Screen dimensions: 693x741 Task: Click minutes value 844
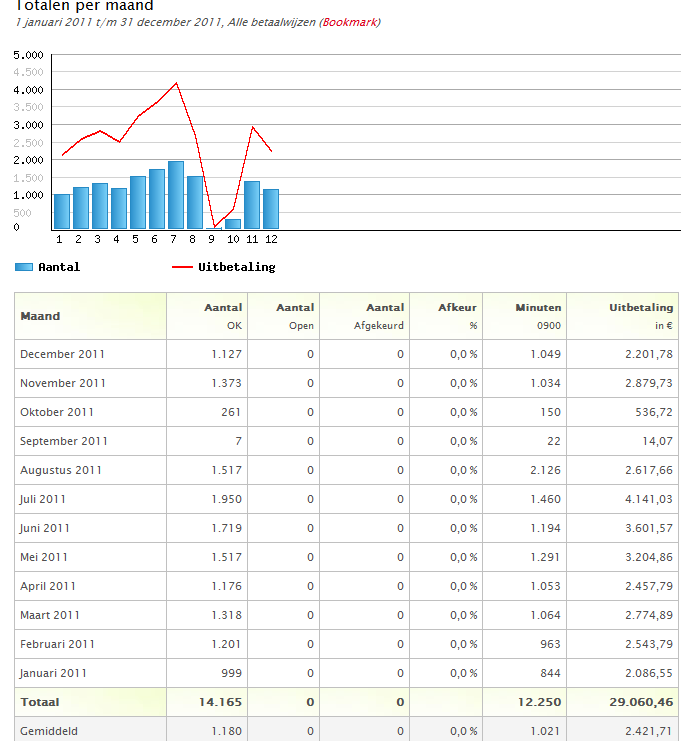(x=551, y=673)
